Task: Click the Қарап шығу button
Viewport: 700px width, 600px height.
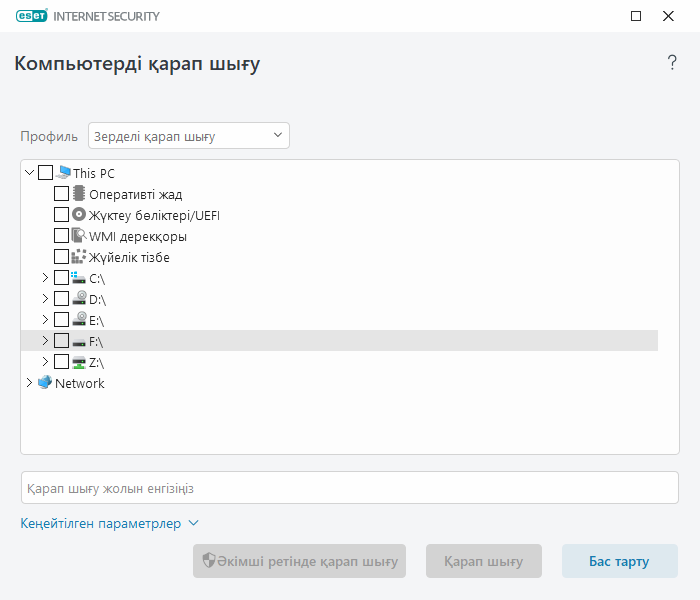Action: [483, 561]
